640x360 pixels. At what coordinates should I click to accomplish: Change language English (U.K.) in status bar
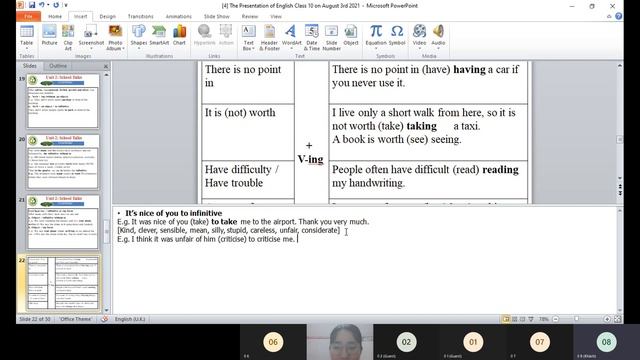(x=130, y=319)
